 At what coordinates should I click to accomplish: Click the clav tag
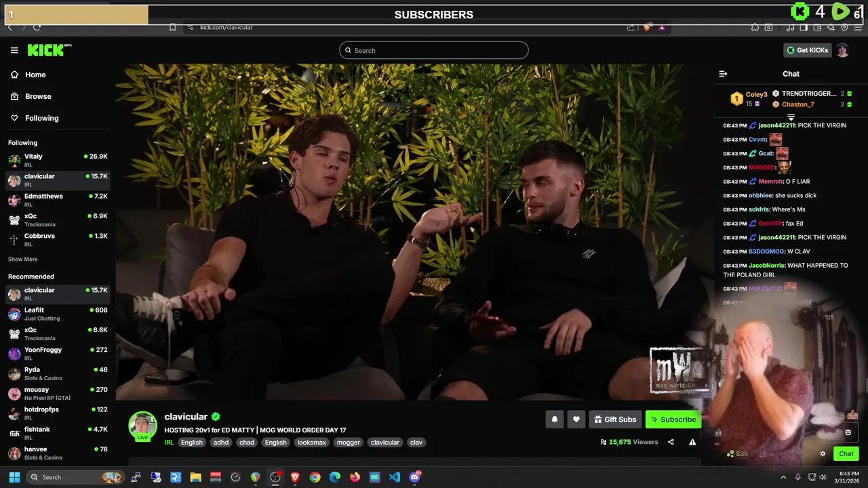[416, 443]
